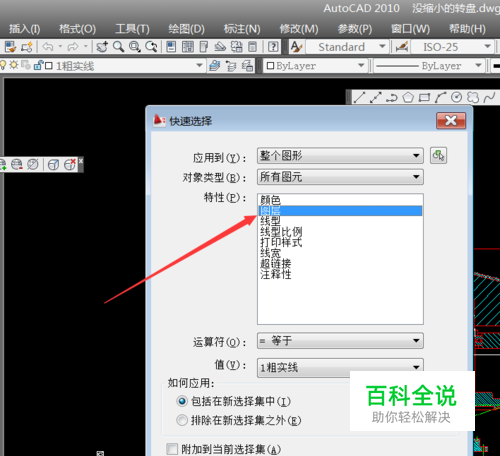Open the Dimension Style manager icon
The image size is (500, 456).
pyautogui.click(x=402, y=47)
